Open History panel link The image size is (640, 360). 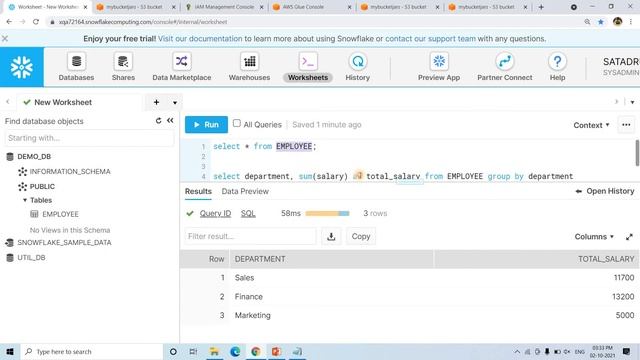pyautogui.click(x=605, y=191)
